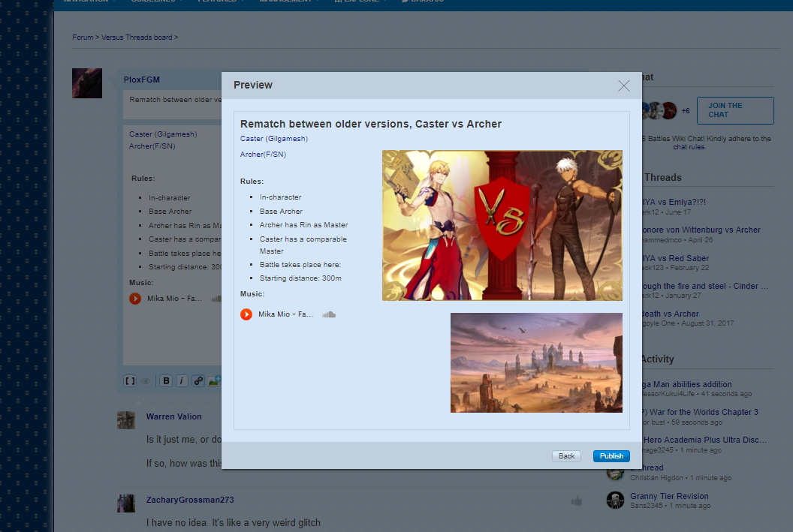Open the chat rules link

pyautogui.click(x=689, y=147)
